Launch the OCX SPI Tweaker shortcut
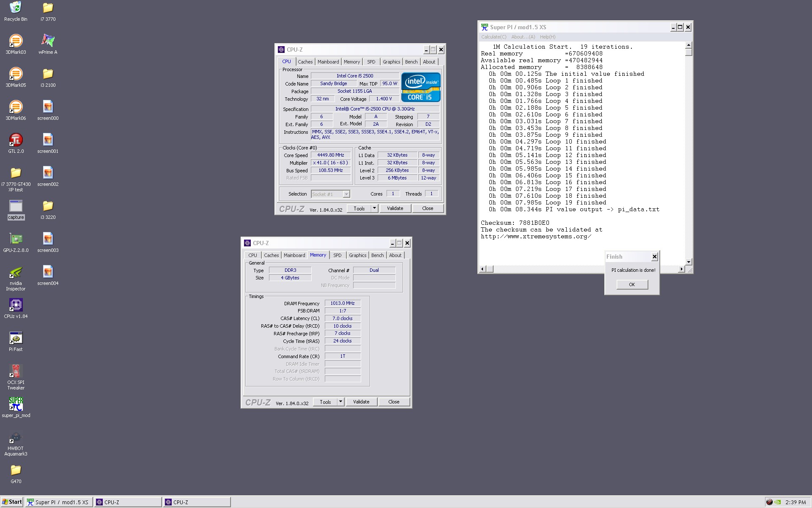This screenshot has width=812, height=508. click(16, 377)
